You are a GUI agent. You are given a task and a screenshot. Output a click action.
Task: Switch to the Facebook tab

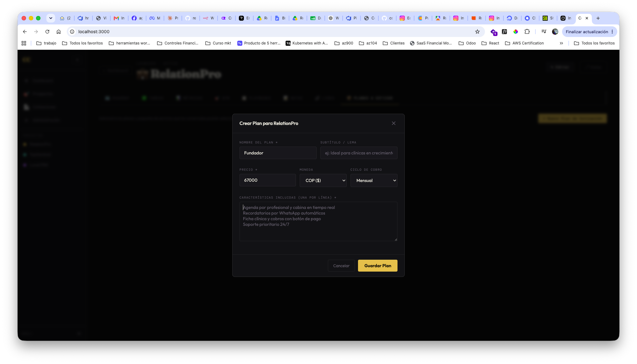tap(137, 18)
